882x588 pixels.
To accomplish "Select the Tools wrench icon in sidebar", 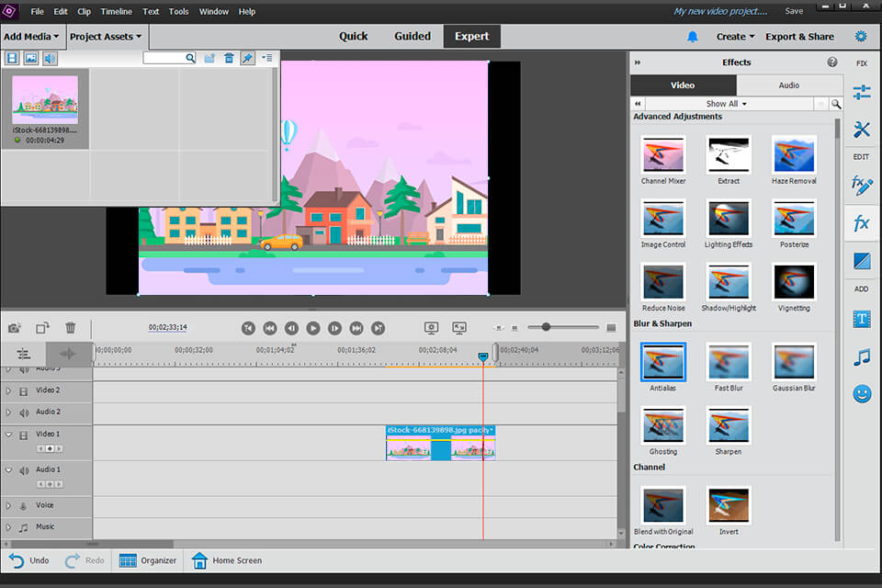I will pyautogui.click(x=862, y=129).
